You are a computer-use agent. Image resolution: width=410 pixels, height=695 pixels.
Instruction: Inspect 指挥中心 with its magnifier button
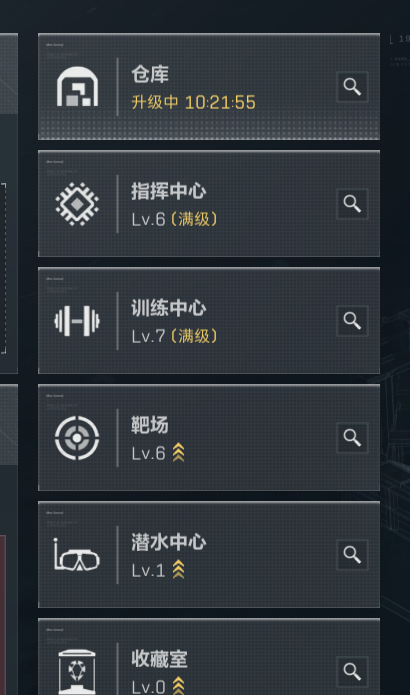pyautogui.click(x=352, y=204)
